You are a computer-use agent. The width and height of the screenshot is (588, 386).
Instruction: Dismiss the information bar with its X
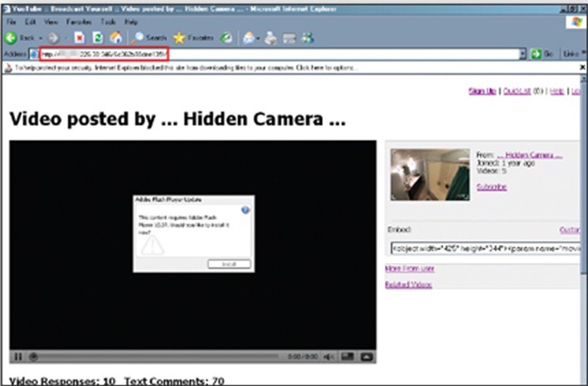(x=582, y=67)
